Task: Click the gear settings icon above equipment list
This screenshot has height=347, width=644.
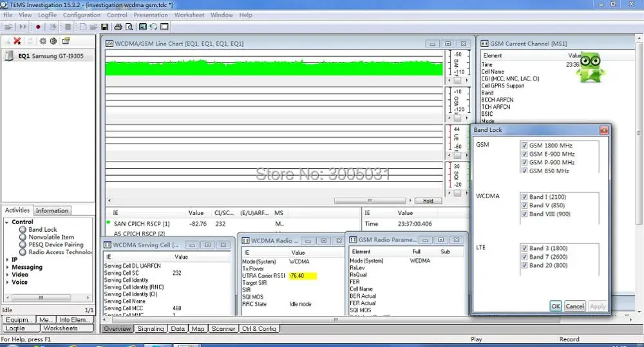Action: [43, 41]
